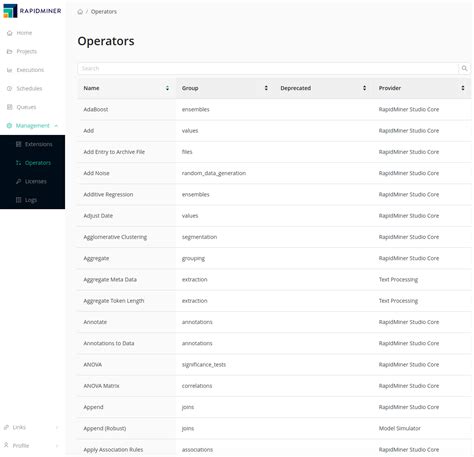Select the Aggregate Token Length operator
Screen dimensions: 474x457
point(114,301)
